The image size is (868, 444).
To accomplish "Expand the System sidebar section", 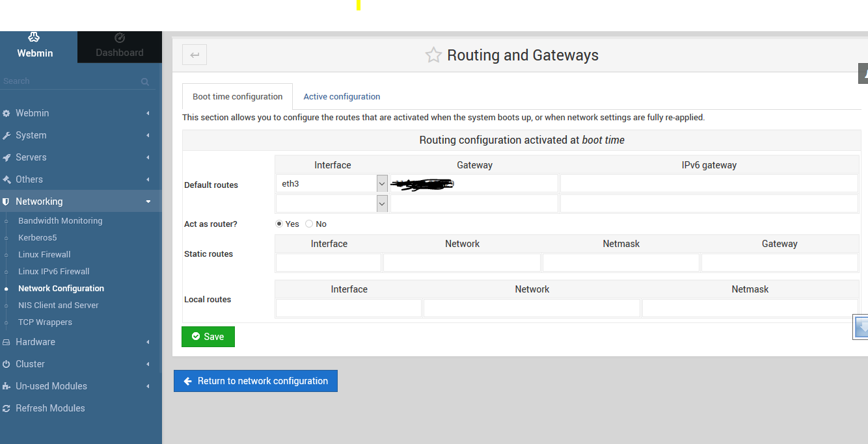I will tap(148, 135).
